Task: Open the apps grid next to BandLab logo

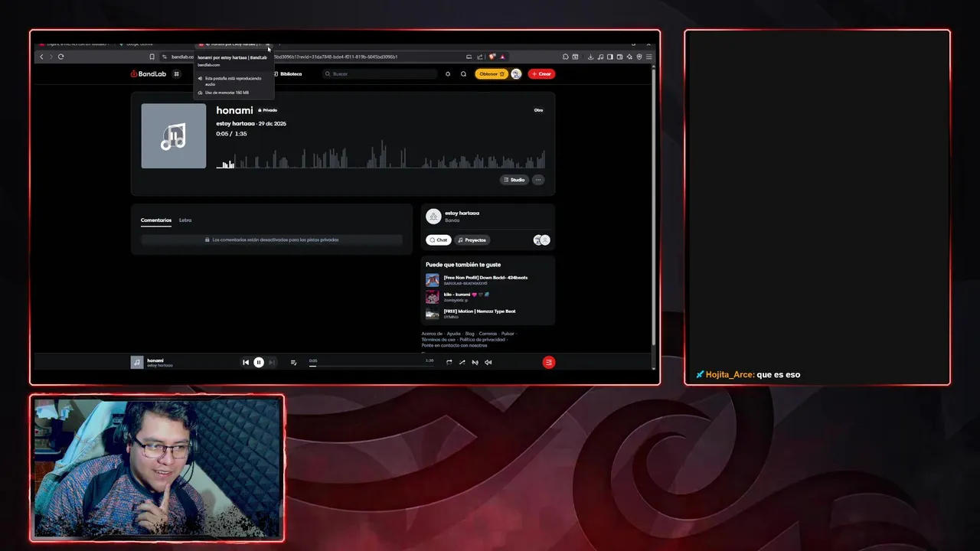Action: tap(176, 74)
